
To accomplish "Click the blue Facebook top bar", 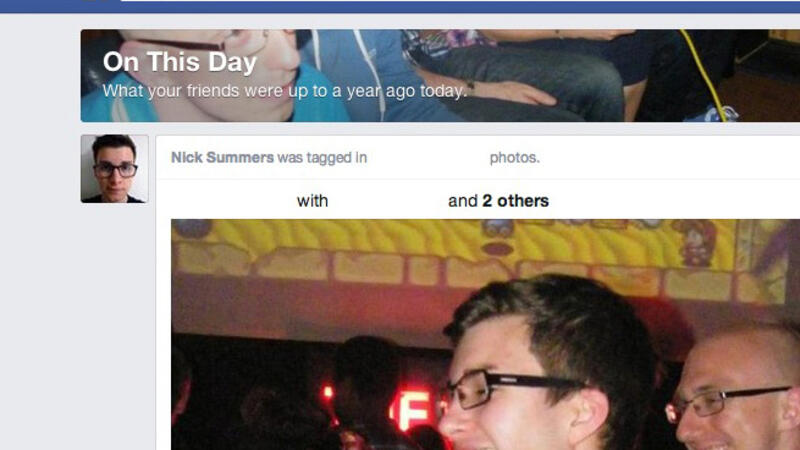I will click(x=400, y=6).
